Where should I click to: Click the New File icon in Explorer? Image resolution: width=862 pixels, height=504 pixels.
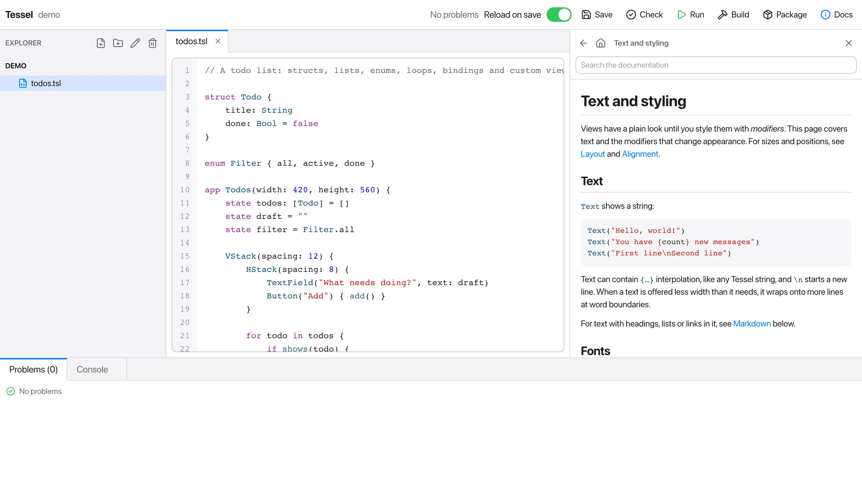pos(100,43)
